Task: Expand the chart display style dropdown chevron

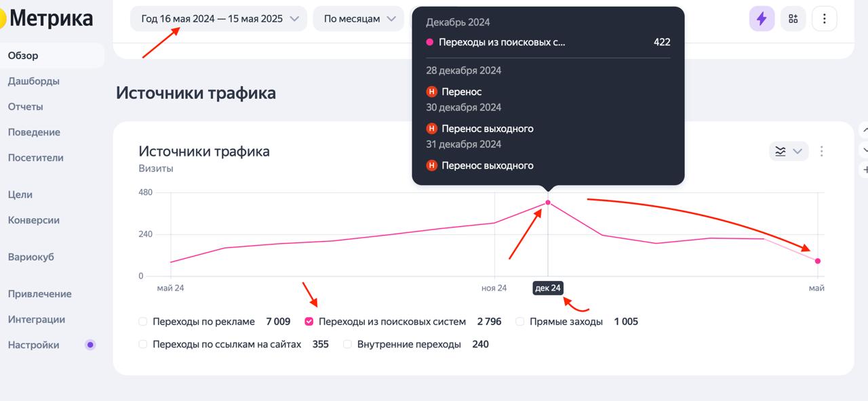Action: point(797,151)
